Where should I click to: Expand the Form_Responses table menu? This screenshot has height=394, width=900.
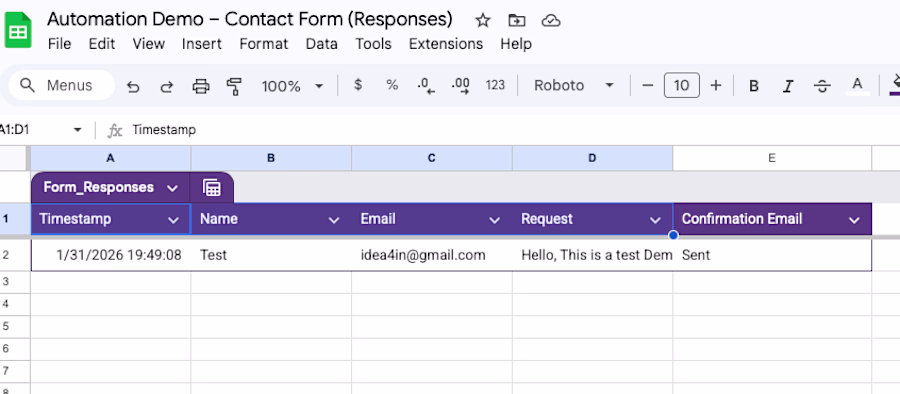[172, 188]
